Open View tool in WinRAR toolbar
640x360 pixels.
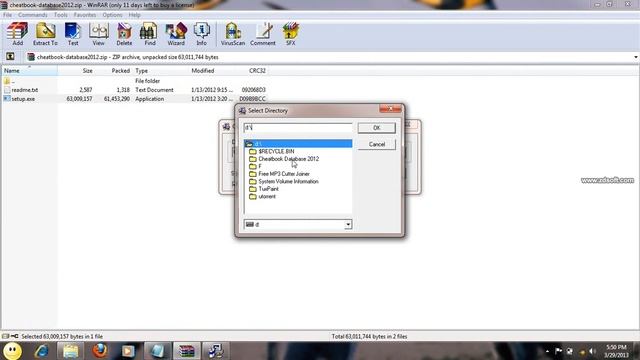(x=98, y=34)
